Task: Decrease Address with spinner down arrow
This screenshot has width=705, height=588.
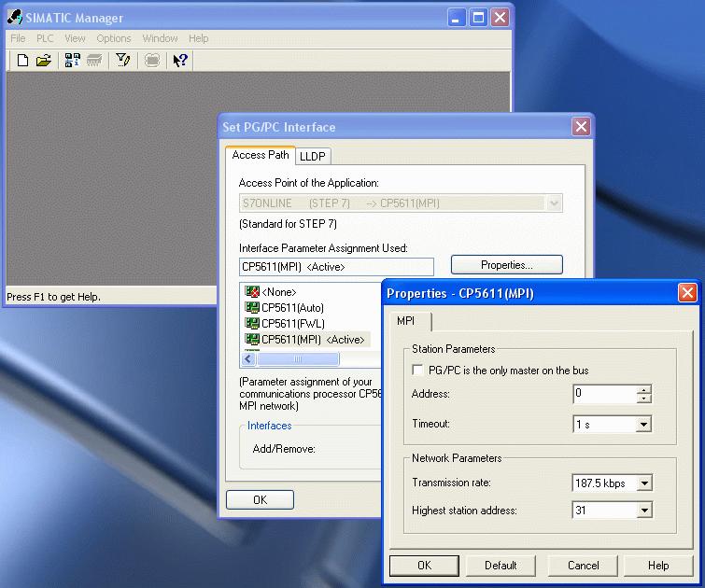Action: pos(644,399)
